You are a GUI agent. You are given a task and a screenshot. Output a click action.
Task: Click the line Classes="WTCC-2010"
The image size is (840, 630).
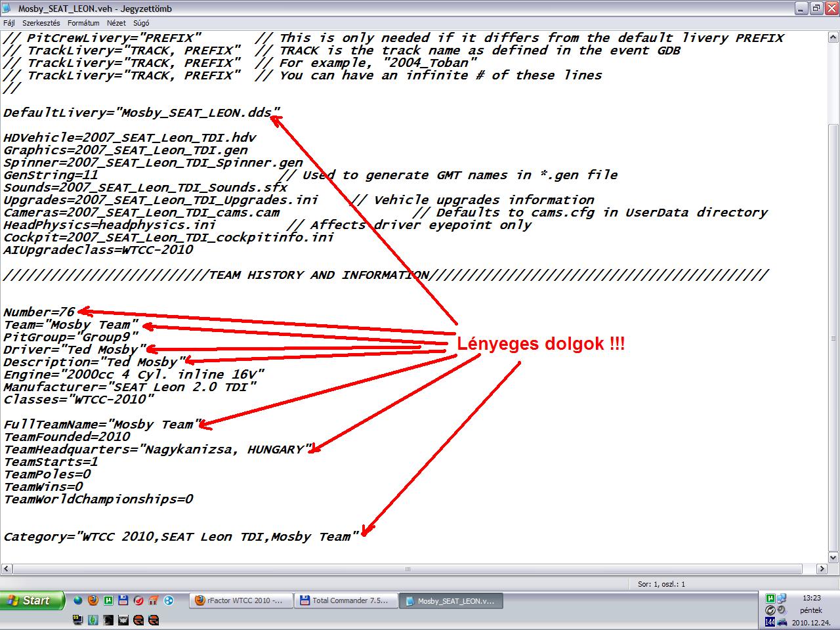pos(79,400)
